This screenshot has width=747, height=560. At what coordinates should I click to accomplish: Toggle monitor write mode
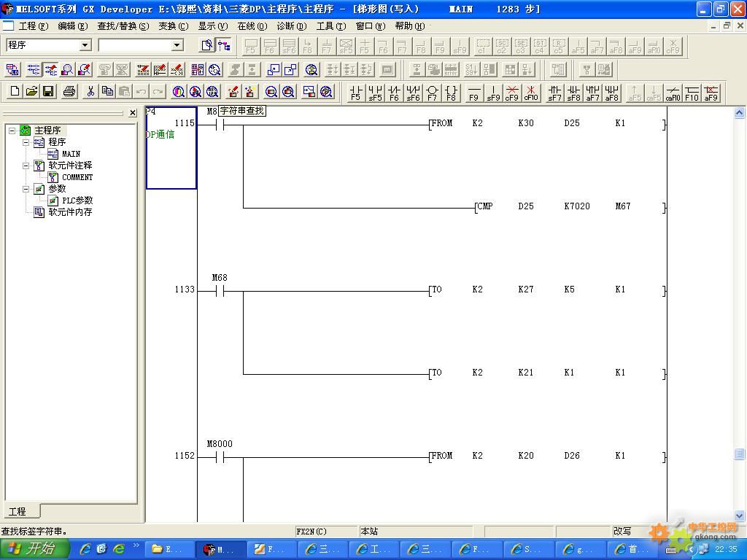click(85, 70)
